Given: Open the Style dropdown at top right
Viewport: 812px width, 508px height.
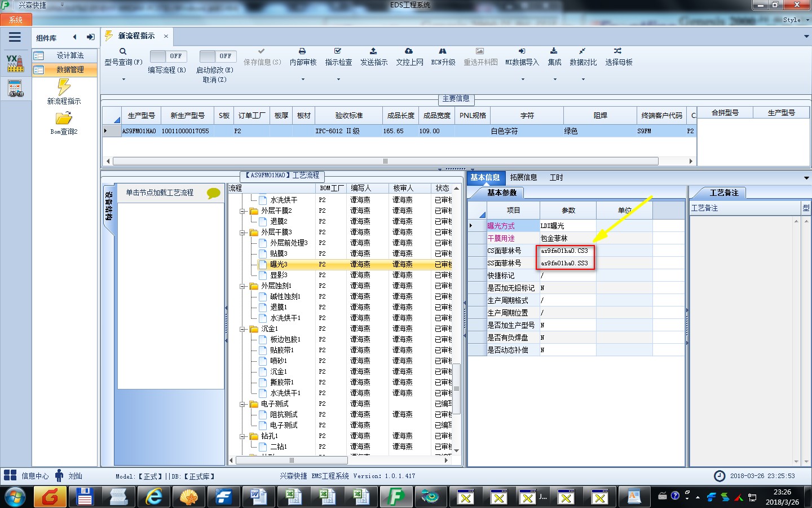Looking at the screenshot, I should [795, 20].
